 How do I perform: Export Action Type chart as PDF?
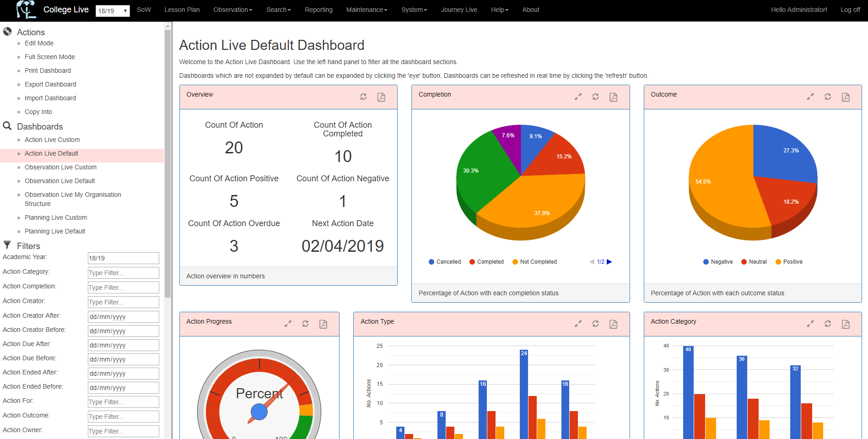[x=613, y=324]
